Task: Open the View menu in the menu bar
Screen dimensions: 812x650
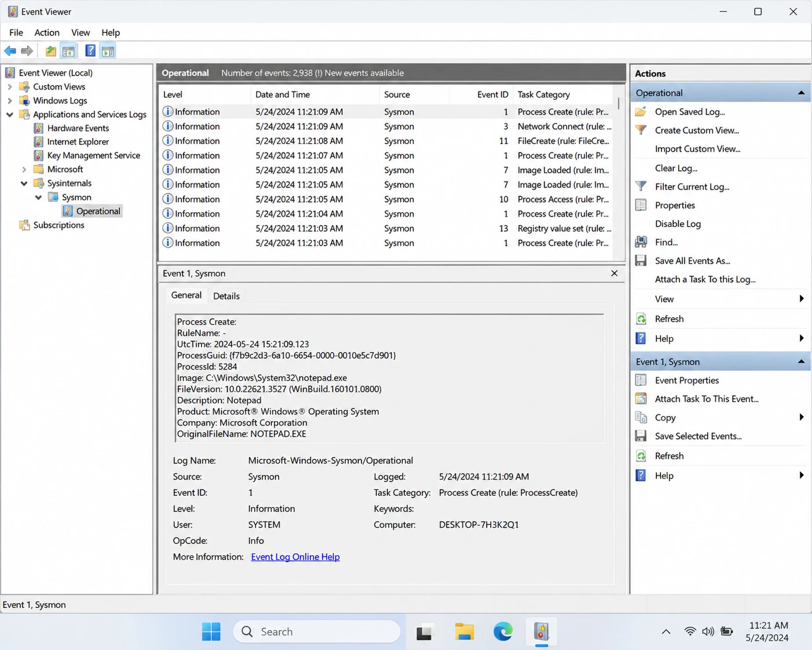Action: (81, 32)
